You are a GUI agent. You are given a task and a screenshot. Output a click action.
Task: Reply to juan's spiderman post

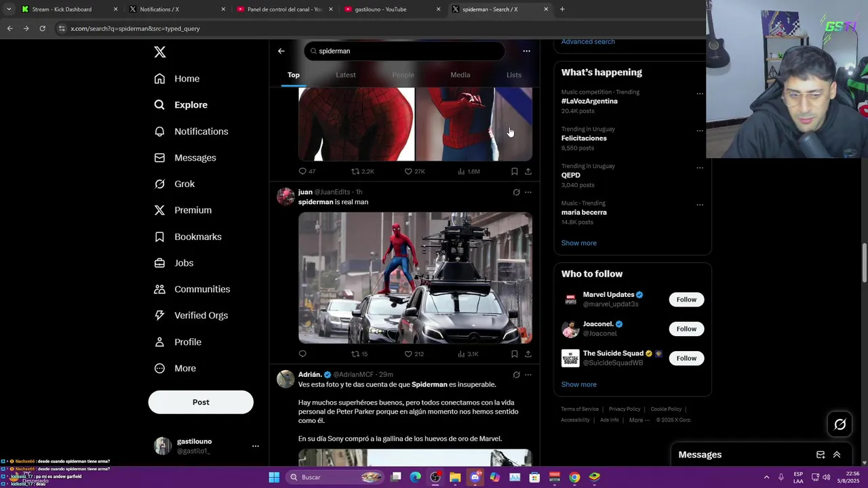302,354
